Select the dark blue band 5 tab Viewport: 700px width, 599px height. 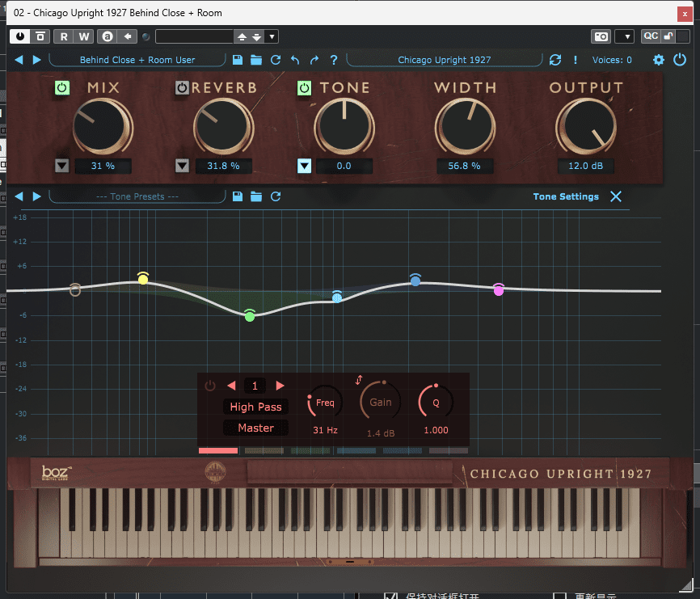click(x=403, y=451)
